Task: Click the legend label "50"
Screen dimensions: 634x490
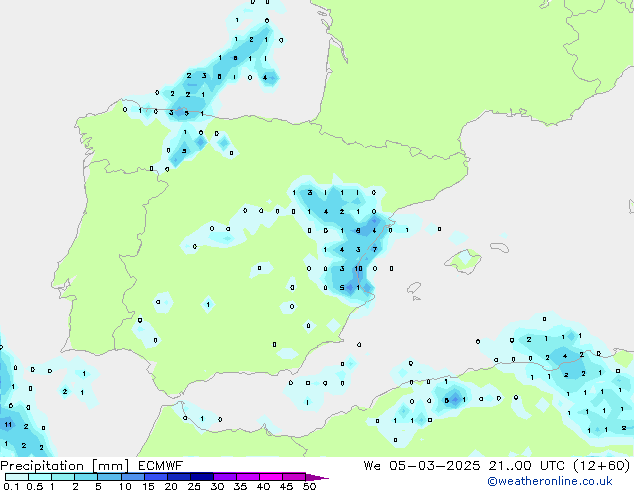Action: pyautogui.click(x=309, y=486)
